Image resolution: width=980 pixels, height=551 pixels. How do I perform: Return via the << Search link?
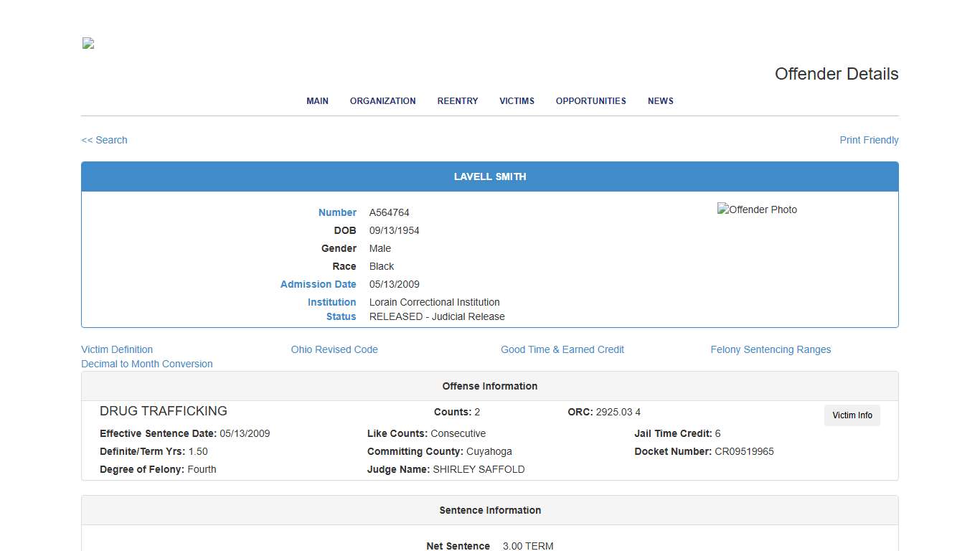(104, 140)
